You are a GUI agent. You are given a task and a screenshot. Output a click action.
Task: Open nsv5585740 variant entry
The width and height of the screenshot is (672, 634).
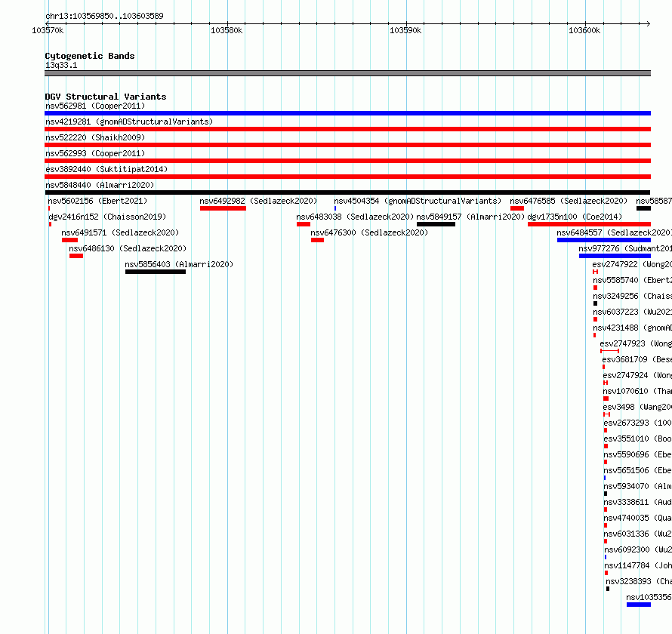[x=633, y=280]
